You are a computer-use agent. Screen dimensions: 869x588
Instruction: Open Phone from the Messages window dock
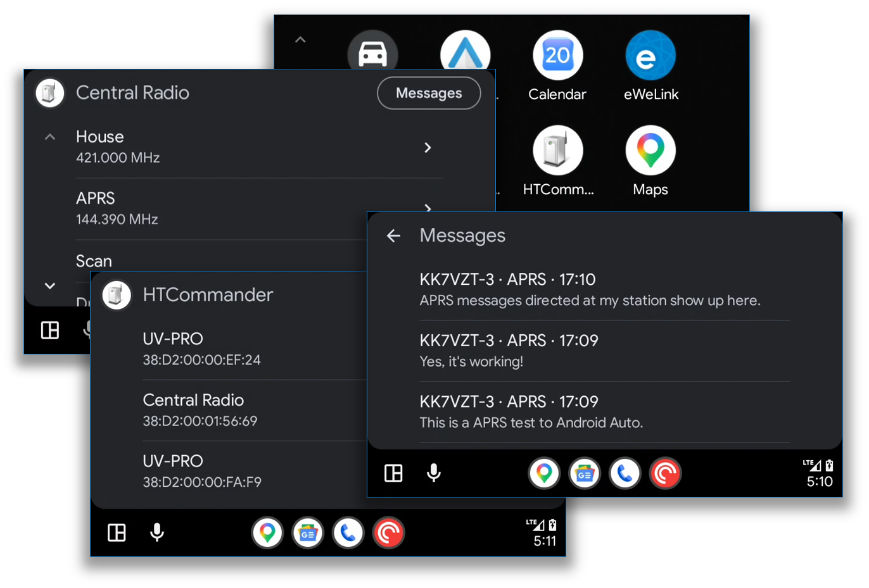(625, 473)
